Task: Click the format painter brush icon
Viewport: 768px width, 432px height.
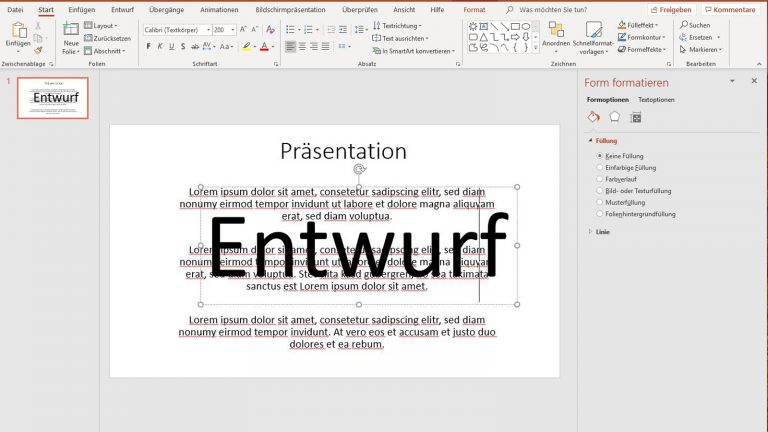Action: coord(38,50)
